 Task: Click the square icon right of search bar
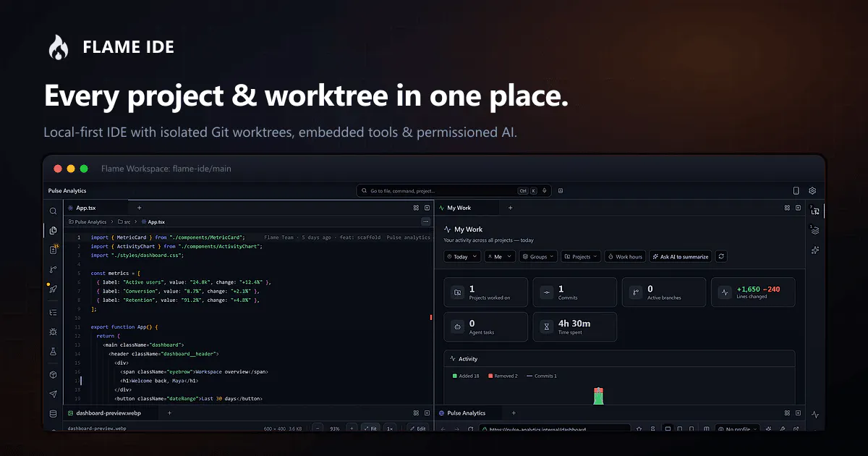click(x=561, y=191)
